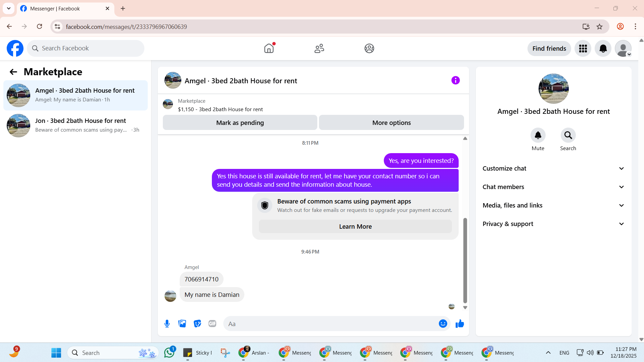The height and width of the screenshot is (362, 644).
Task: Open WhatsApp from the taskbar
Action: pos(170,353)
